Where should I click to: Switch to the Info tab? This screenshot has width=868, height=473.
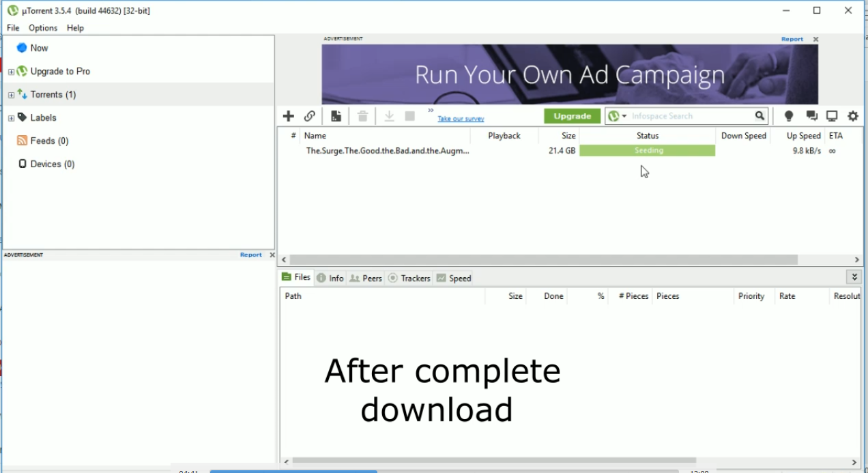330,278
